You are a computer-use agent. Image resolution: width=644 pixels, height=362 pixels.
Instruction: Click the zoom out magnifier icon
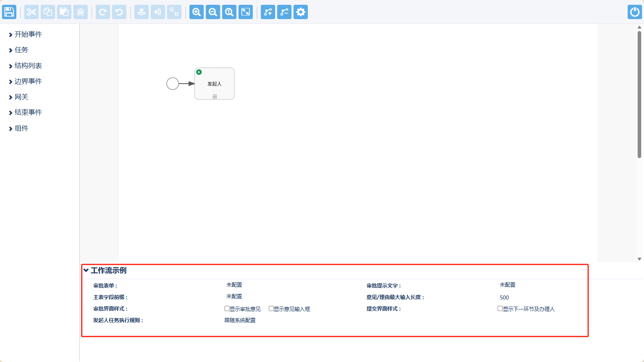(x=213, y=12)
